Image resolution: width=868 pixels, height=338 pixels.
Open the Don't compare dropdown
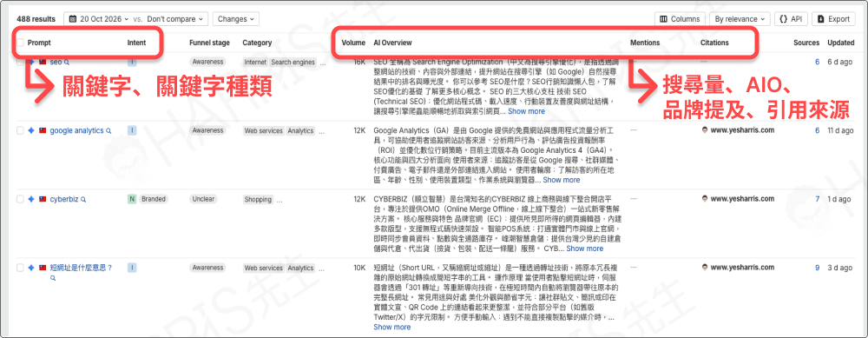coord(175,19)
